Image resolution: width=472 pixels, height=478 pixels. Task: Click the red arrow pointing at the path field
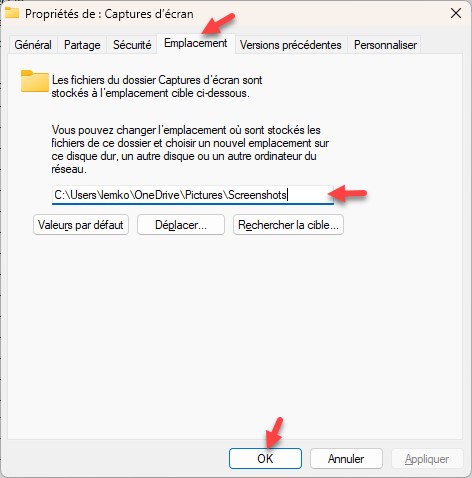click(x=348, y=194)
